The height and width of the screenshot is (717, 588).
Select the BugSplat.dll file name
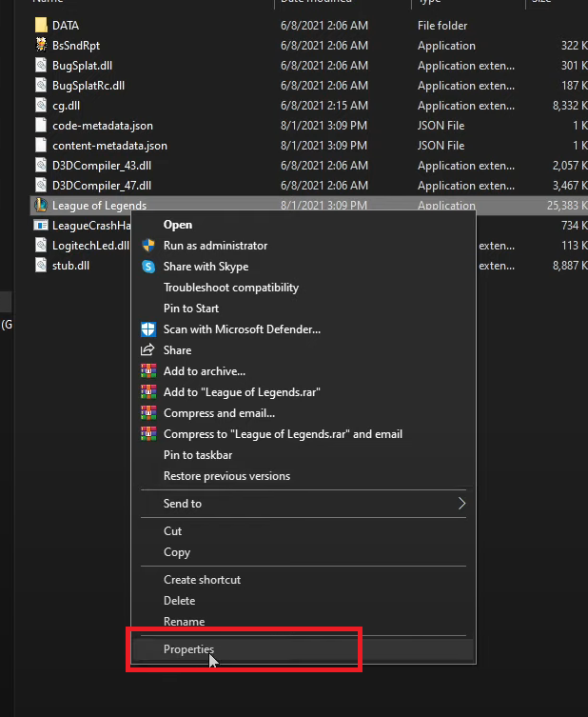(x=82, y=66)
